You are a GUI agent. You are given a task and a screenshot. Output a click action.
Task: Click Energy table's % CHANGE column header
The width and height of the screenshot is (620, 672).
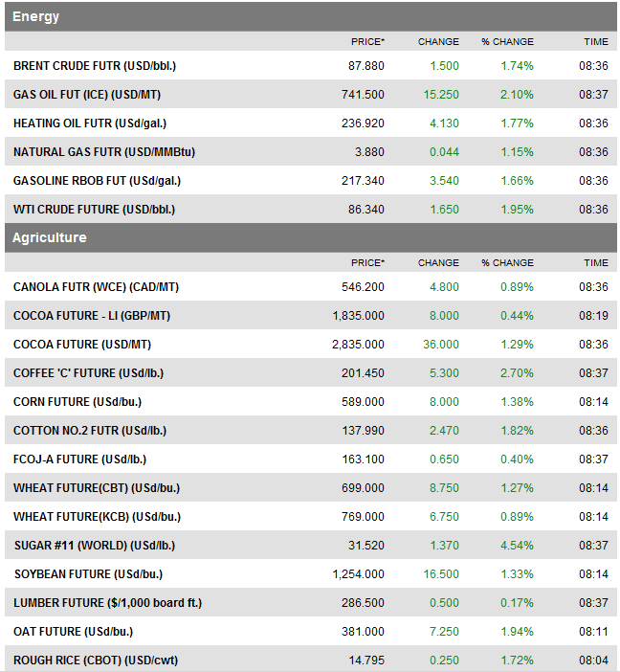[x=507, y=42]
